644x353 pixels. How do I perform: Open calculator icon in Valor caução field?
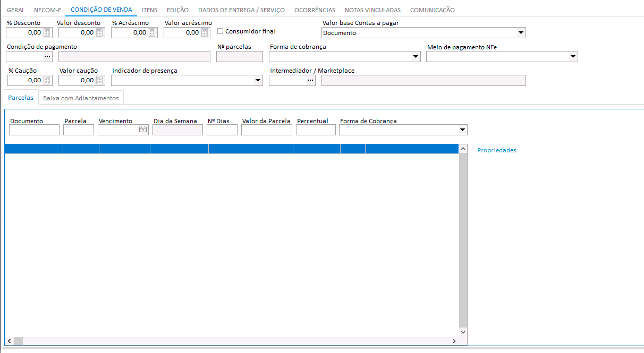tap(99, 81)
